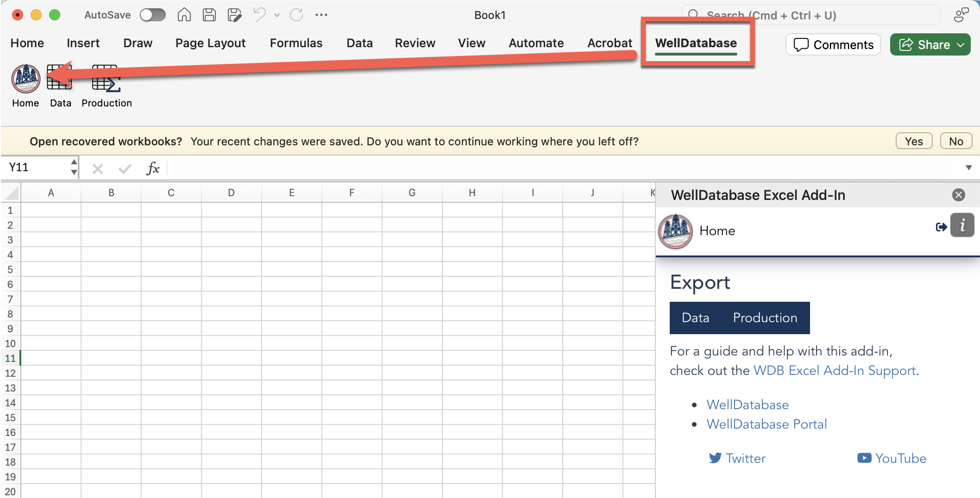Viewport: 980px width, 498px height.
Task: Cancel formula entry with the X icon
Action: (97, 169)
